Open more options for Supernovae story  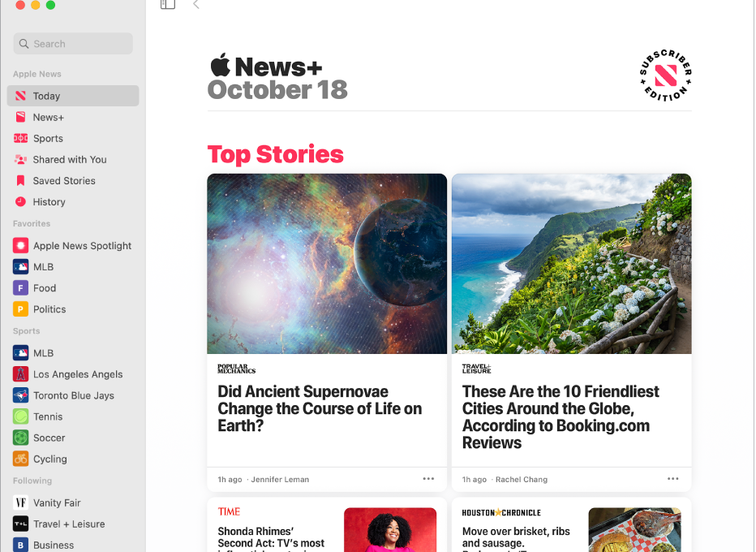(x=428, y=479)
